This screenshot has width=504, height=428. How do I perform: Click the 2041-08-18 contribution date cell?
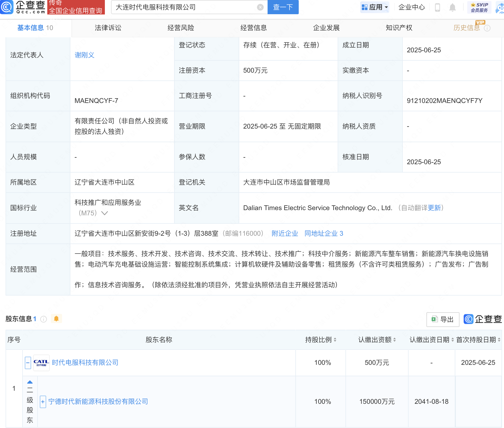pyautogui.click(x=431, y=402)
